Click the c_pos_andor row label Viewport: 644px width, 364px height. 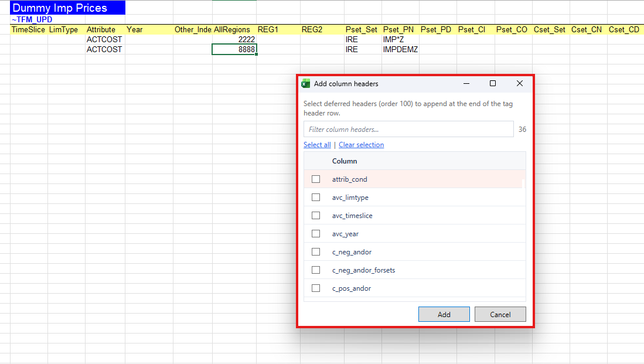352,288
